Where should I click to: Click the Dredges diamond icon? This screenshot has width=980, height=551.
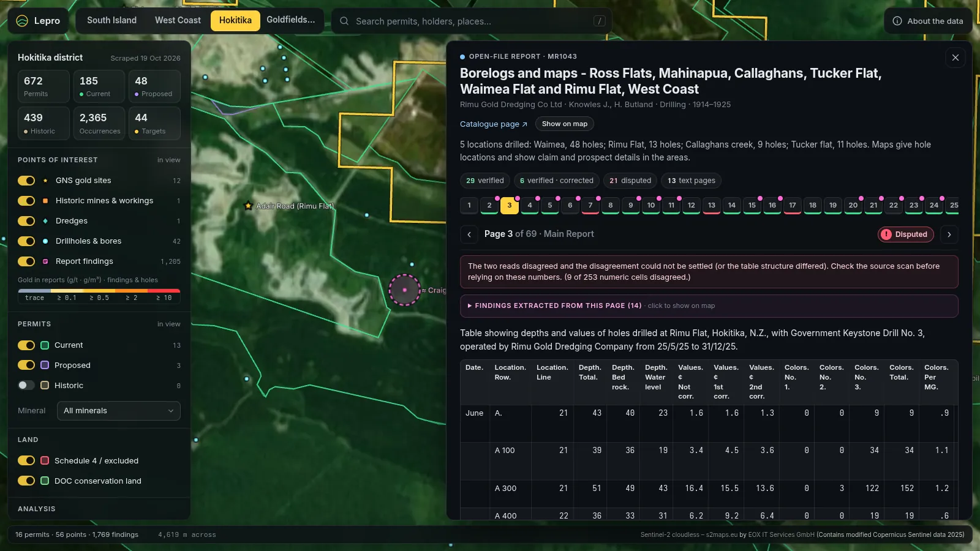click(x=45, y=221)
